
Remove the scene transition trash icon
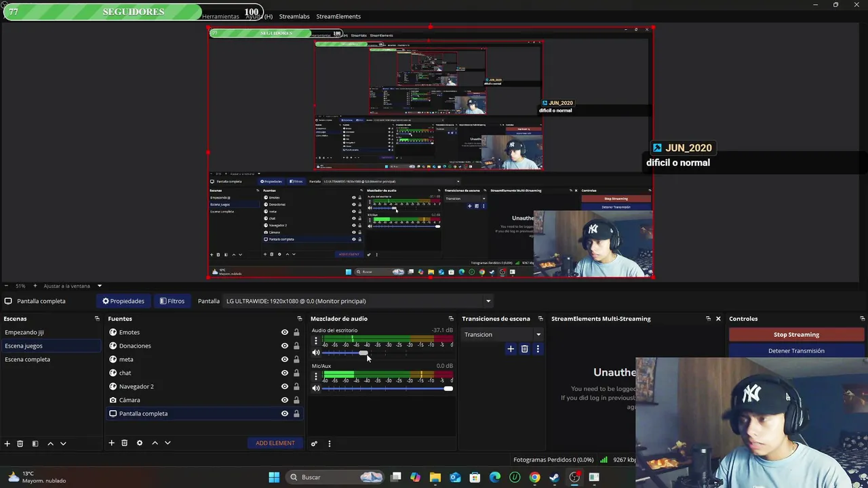[524, 349]
